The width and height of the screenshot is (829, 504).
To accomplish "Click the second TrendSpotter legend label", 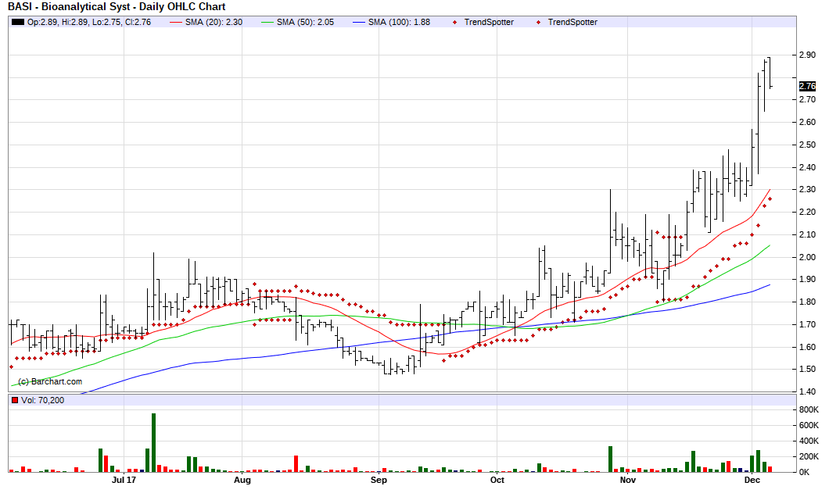I will coord(572,22).
